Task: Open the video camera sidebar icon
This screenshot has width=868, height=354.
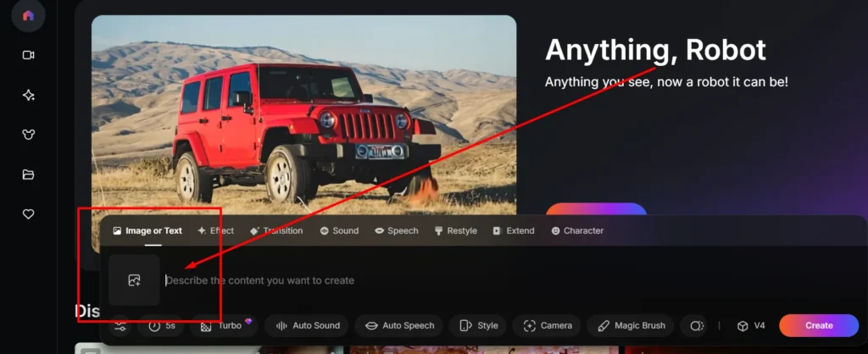Action: pos(28,55)
